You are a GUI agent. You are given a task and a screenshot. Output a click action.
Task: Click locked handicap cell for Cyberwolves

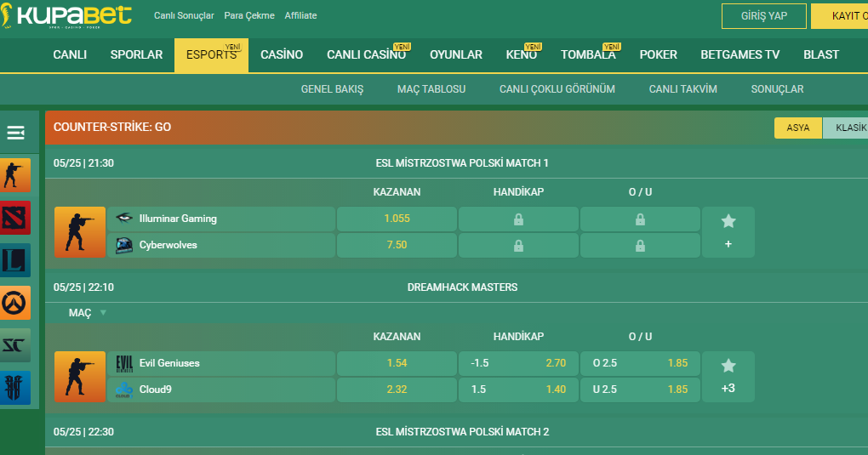[518, 245]
